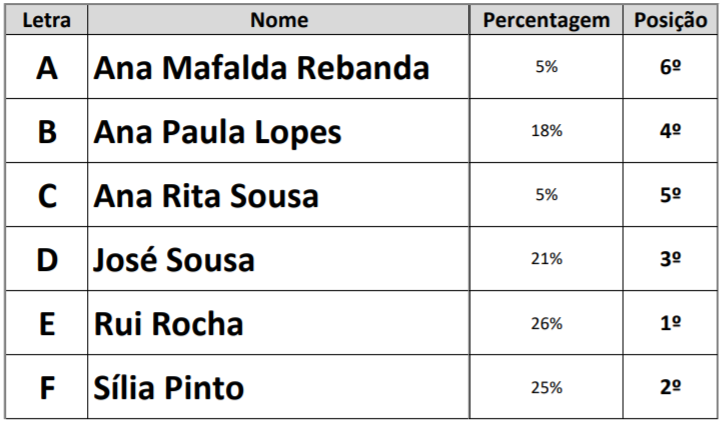Click the letter A cell
724x424 pixels.
point(46,68)
